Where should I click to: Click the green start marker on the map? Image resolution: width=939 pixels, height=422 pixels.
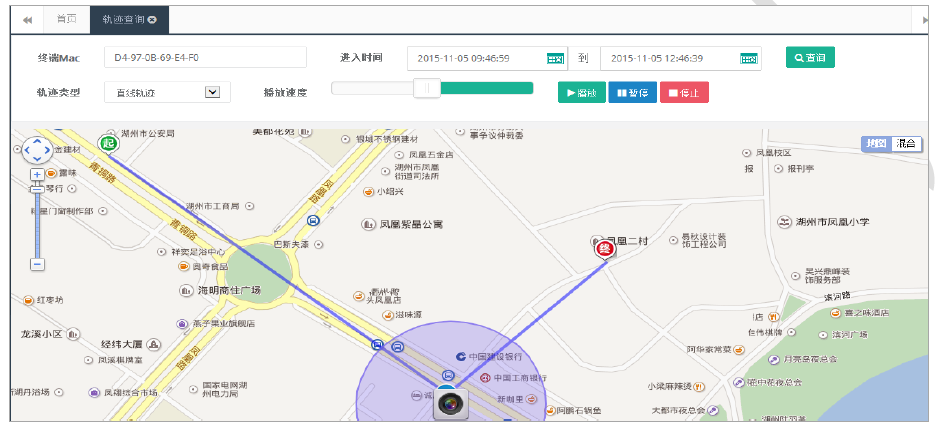tap(108, 144)
